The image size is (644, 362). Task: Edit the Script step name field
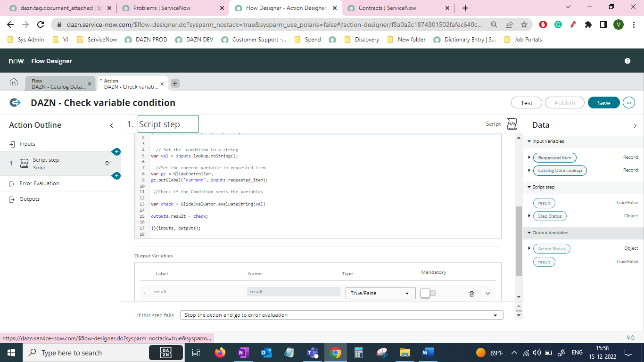pos(168,124)
